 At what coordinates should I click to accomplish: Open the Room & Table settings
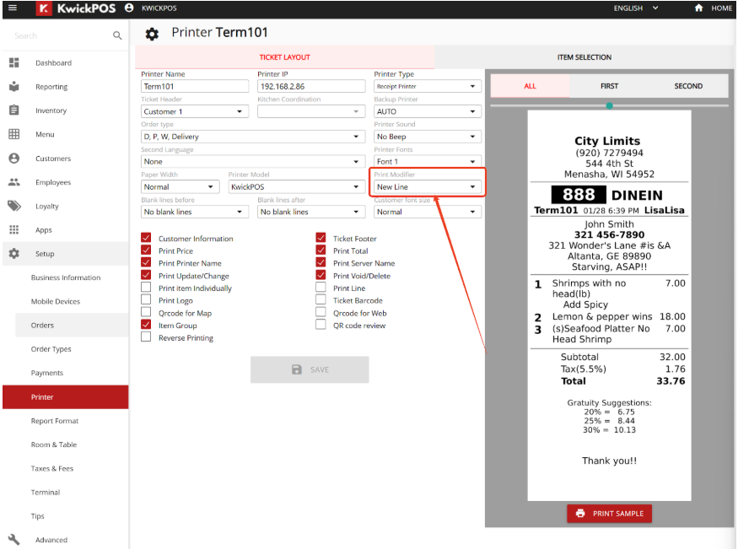(x=54, y=444)
